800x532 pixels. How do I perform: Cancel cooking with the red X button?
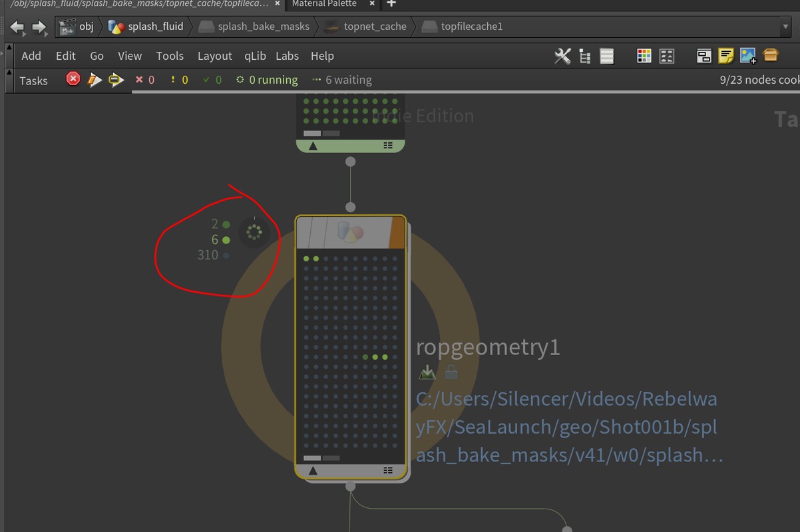click(x=73, y=79)
